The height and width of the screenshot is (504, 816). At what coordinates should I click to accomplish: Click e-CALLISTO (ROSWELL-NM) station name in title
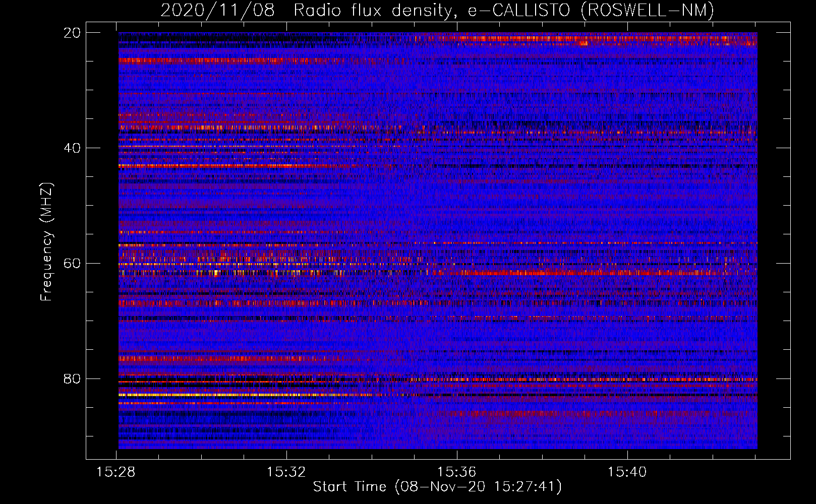point(591,11)
